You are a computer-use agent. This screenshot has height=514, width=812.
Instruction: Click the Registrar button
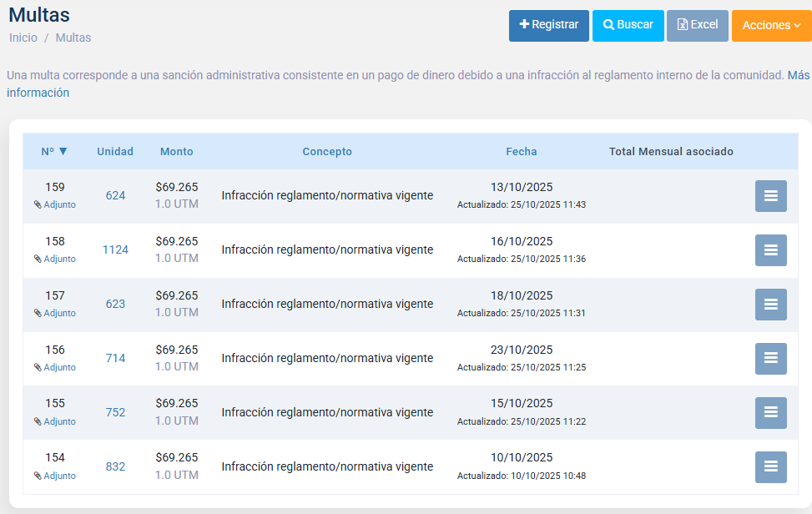548,25
